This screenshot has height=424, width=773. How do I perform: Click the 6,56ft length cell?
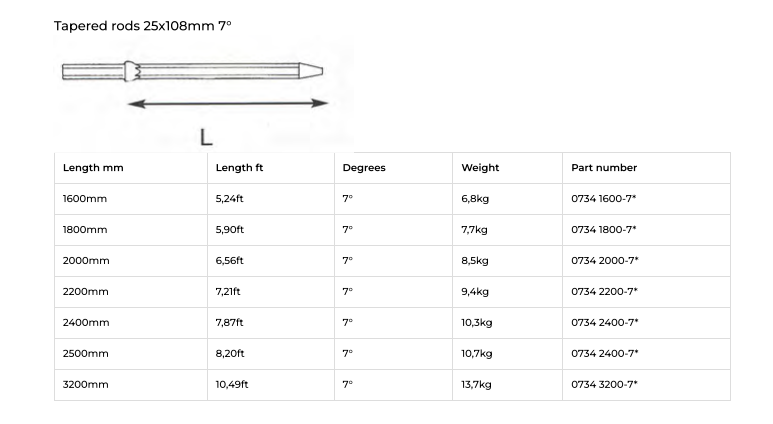[x=271, y=261]
